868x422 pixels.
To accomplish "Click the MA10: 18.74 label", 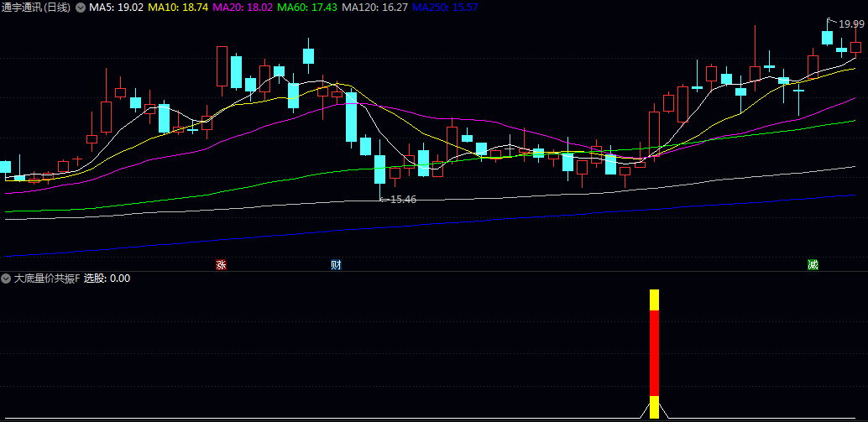I will (178, 8).
